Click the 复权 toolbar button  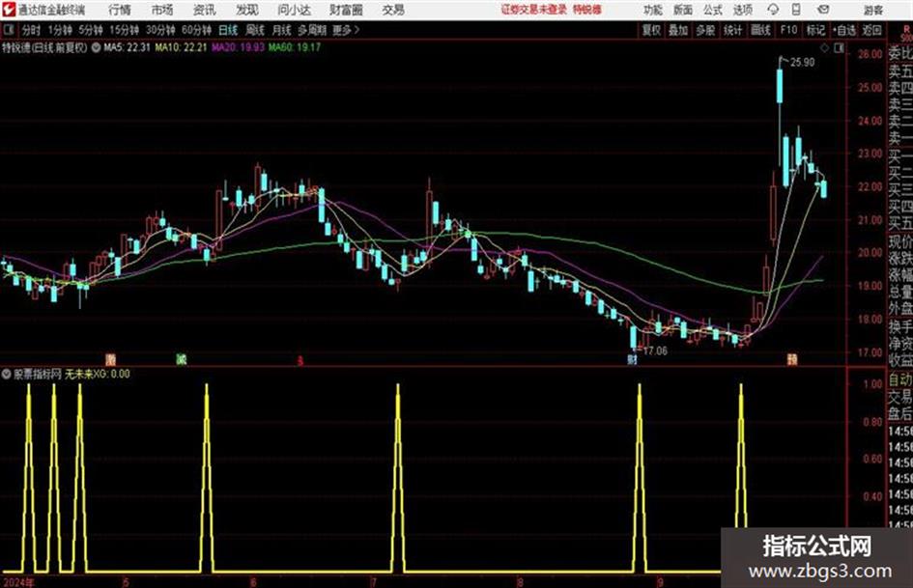point(651,30)
